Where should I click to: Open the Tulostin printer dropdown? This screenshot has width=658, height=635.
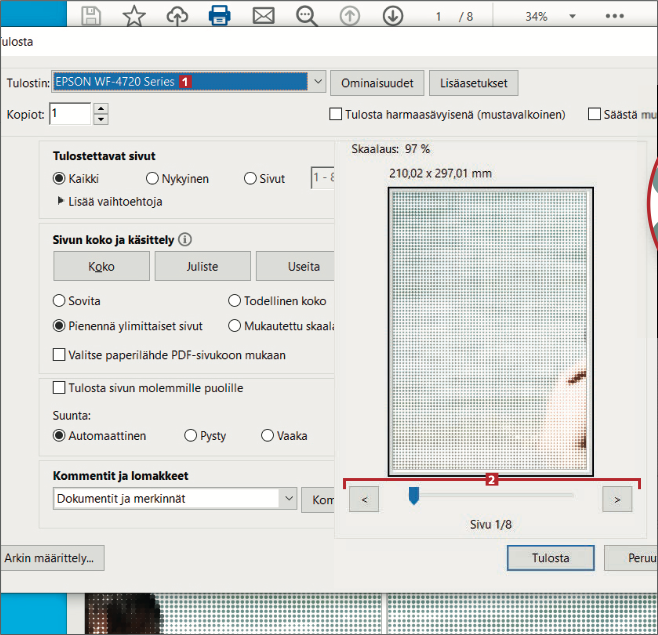pyautogui.click(x=317, y=82)
